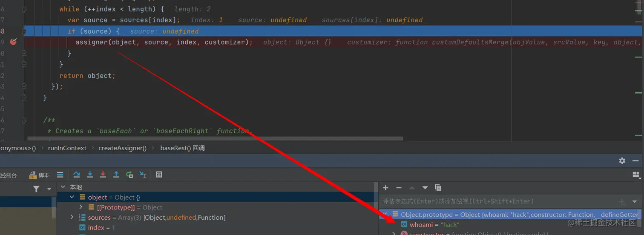Select createAssigner() breadcrumb

122,148
